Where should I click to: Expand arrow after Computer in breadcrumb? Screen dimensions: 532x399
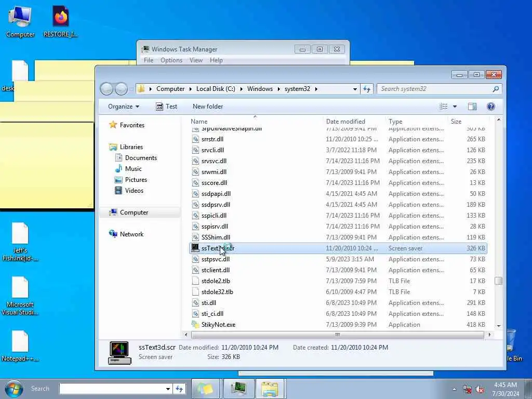pos(190,89)
